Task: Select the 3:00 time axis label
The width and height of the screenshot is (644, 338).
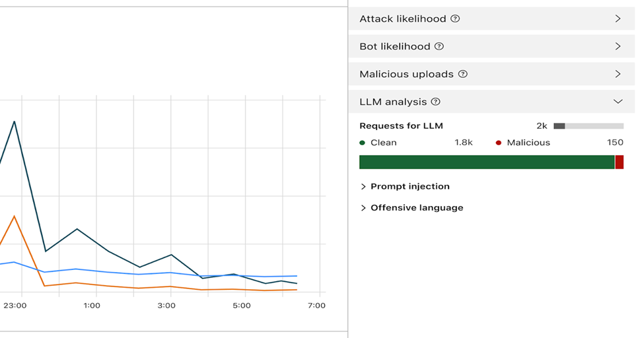Action: 166,306
